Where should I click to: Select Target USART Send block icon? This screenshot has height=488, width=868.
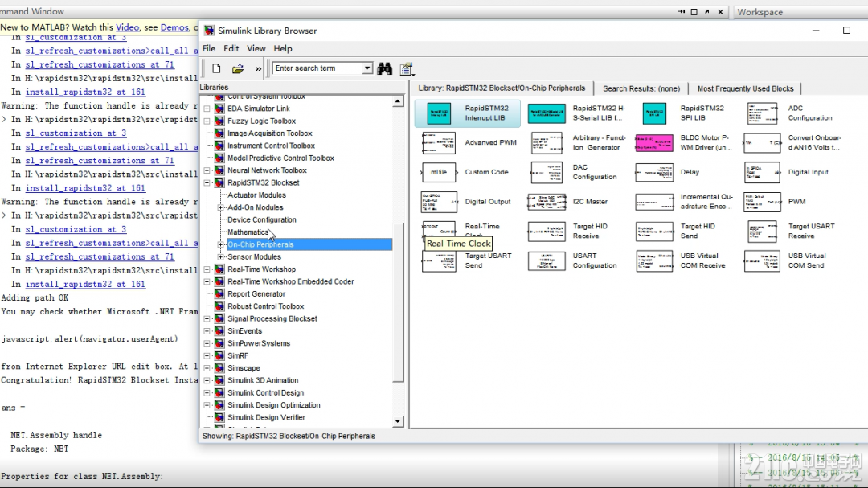tap(439, 261)
